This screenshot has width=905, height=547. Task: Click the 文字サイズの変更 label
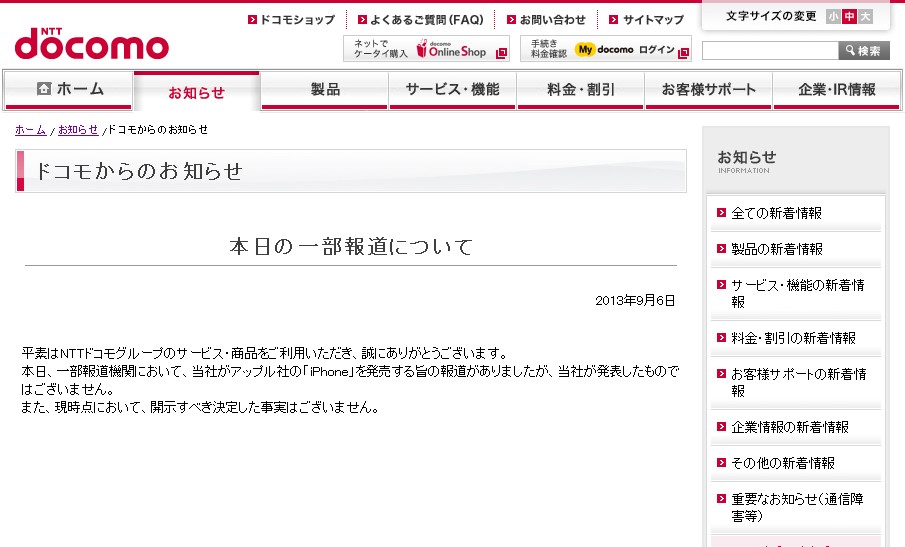[771, 16]
